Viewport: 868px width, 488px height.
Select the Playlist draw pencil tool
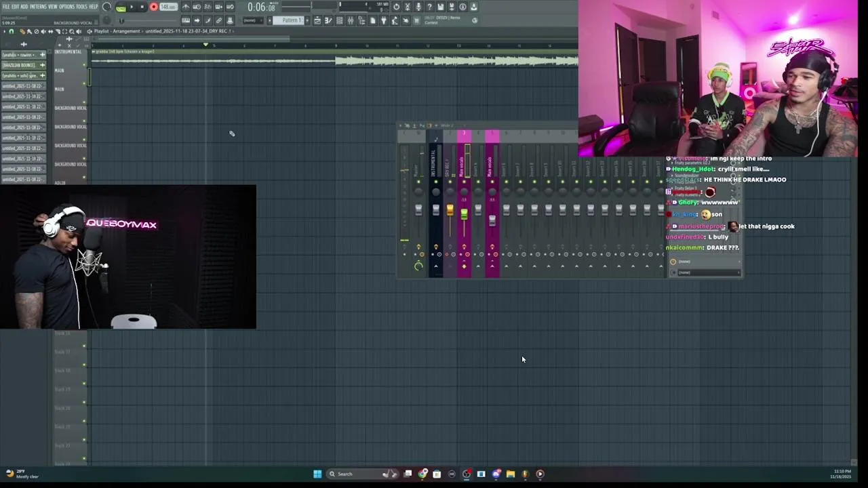(22, 31)
